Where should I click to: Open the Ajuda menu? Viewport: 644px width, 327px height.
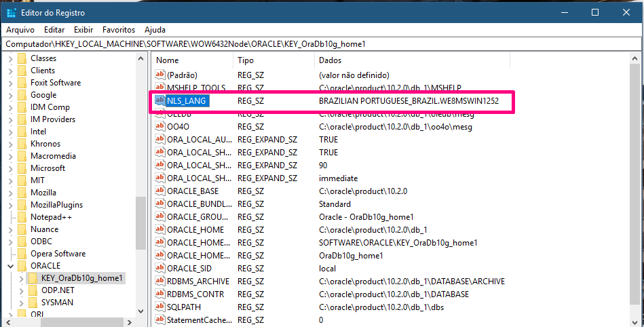pos(155,30)
